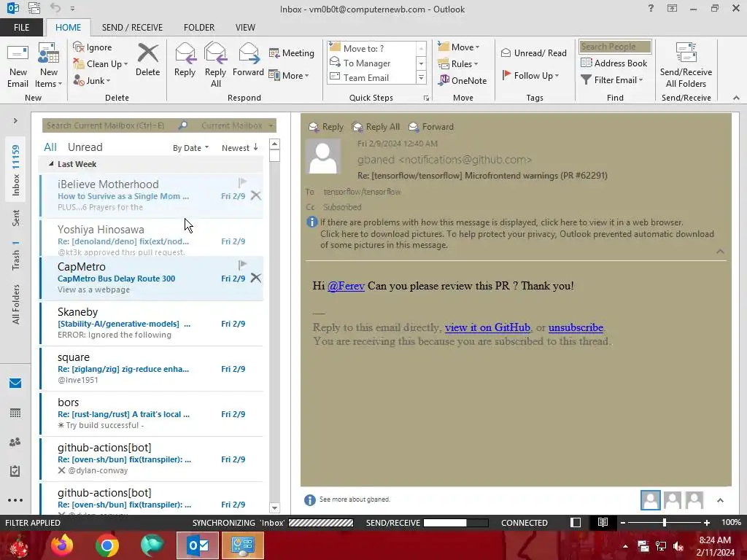
Task: Click the ribbon Reply All icon
Action: tap(215, 66)
